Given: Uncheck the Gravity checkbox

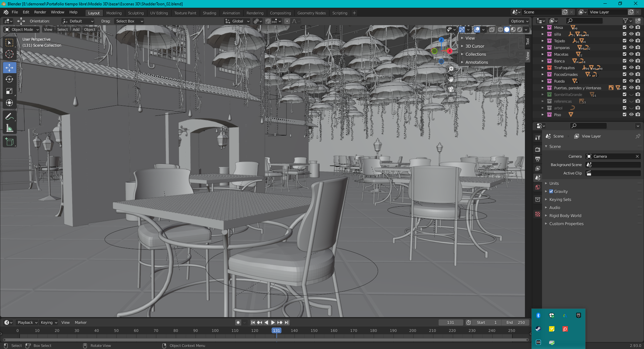Looking at the screenshot, I should [551, 191].
